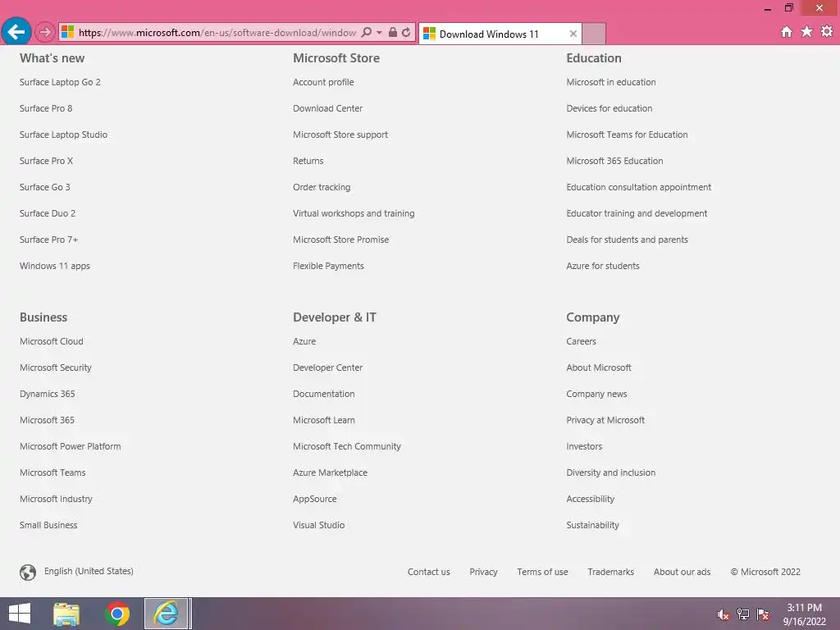Open Deals for students and parents link

point(627,240)
